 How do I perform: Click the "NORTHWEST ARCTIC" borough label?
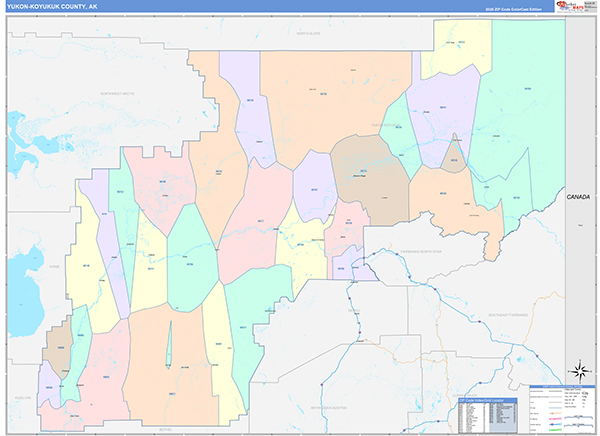click(117, 94)
